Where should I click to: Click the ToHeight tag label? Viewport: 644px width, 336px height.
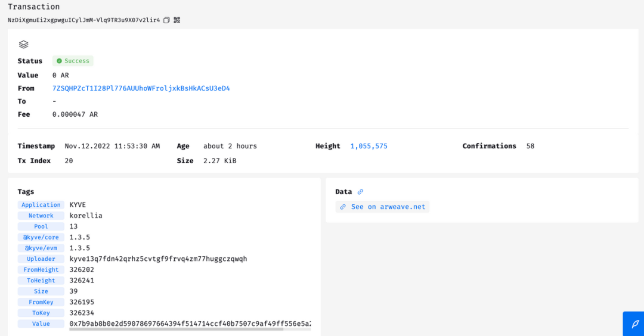41,281
